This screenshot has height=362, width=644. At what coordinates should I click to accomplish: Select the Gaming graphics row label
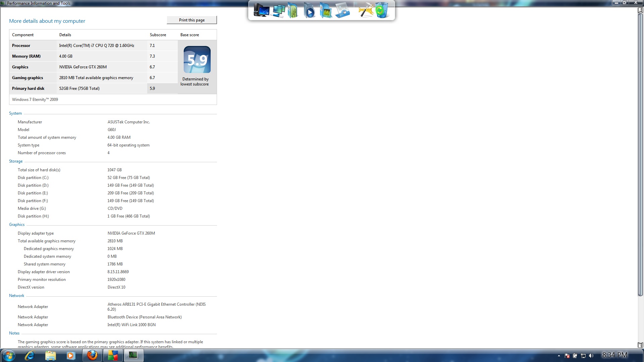28,78
